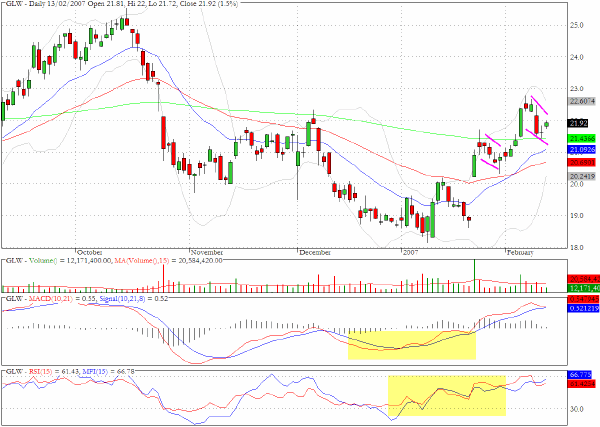Click the tallest green volume bar
The image size is (600, 427).
point(474,276)
